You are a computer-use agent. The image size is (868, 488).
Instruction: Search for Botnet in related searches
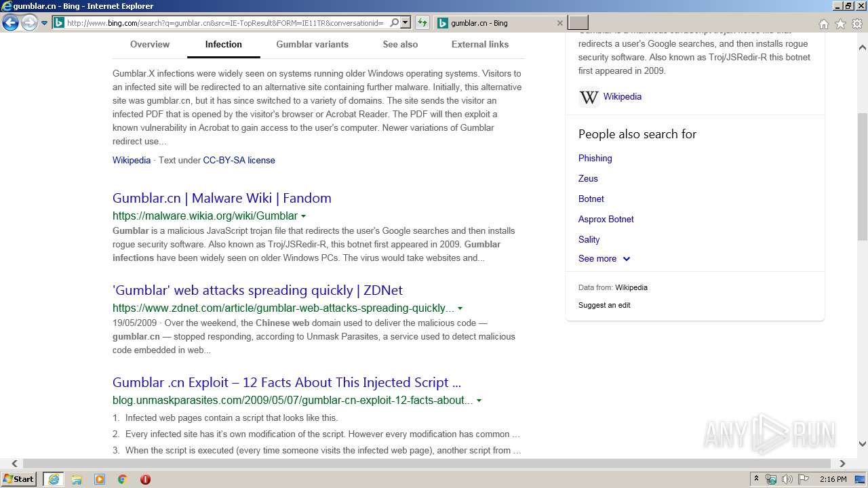[x=591, y=199]
